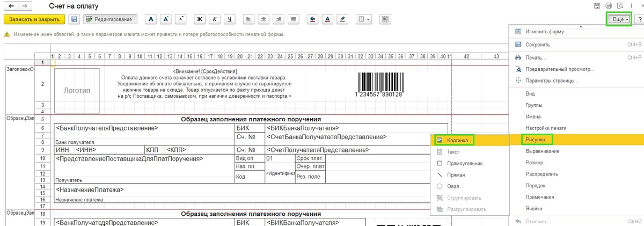This screenshot has height=226, width=644.
Task: Choose Прямоугольник shape
Action: (470, 163)
